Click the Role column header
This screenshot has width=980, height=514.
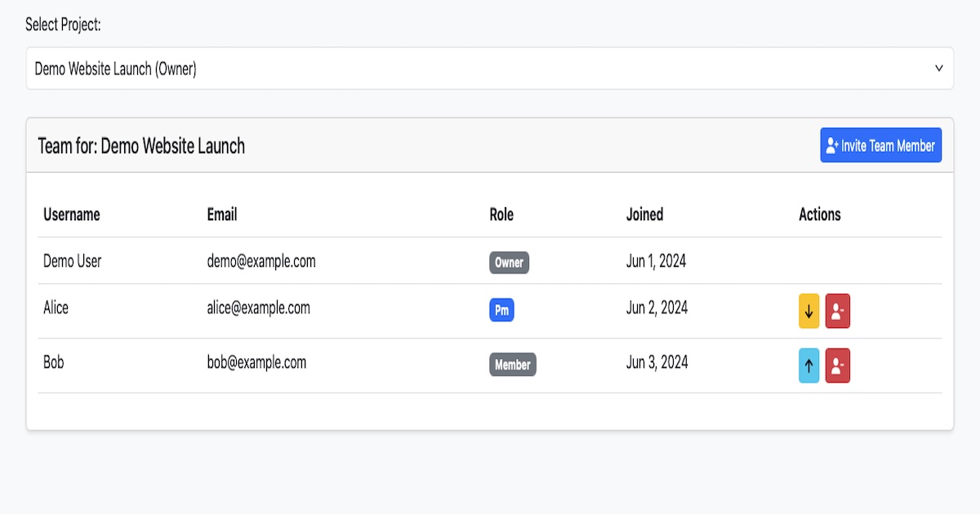[501, 215]
